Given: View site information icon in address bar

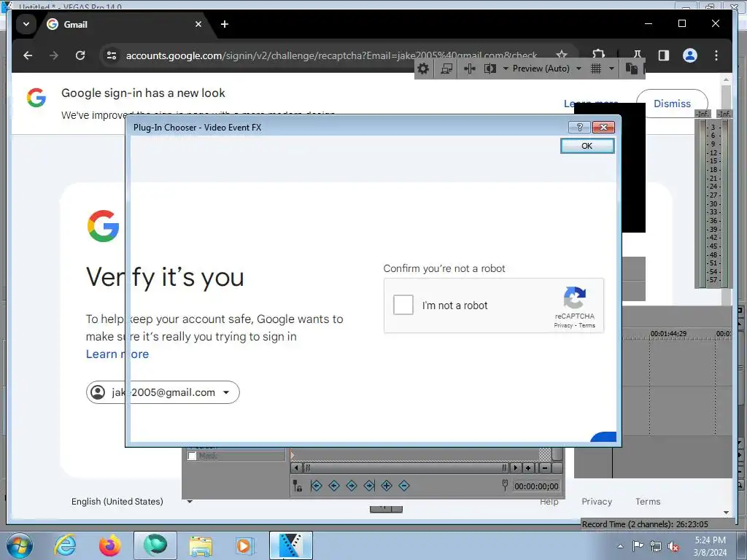Looking at the screenshot, I should click(x=112, y=55).
